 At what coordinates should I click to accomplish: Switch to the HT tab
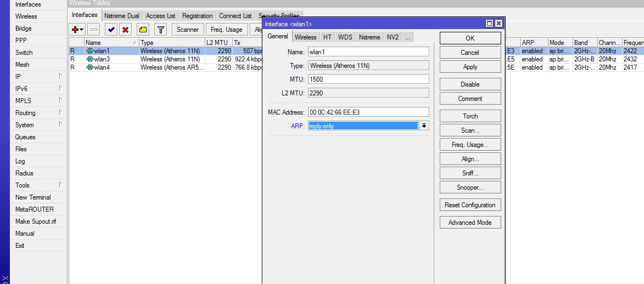pyautogui.click(x=327, y=37)
